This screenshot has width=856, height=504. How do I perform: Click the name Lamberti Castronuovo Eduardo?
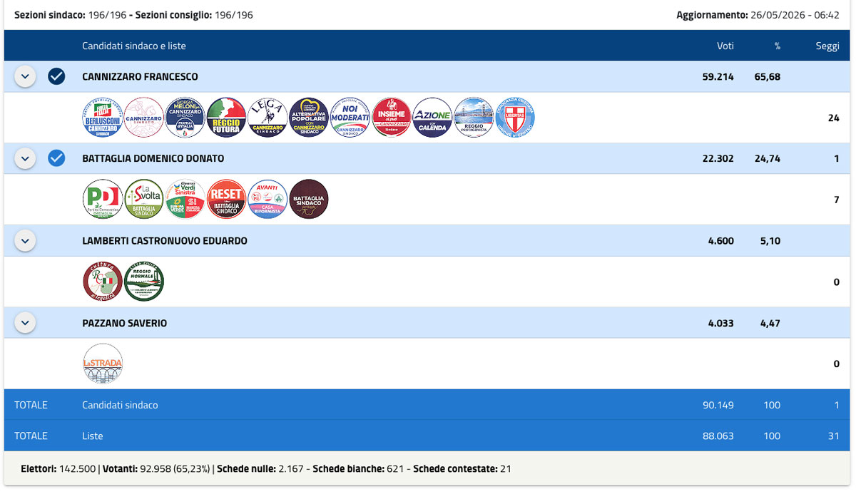coord(165,241)
